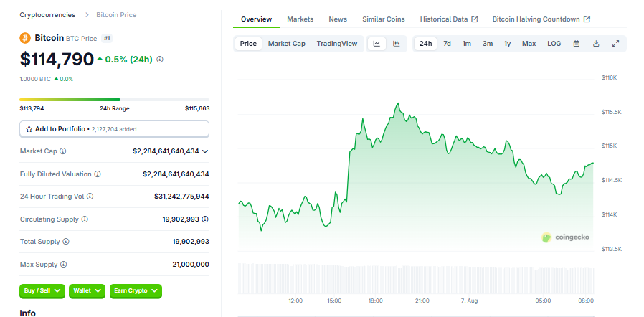644x317 pixels.
Task: Click 24h range low $113,794
Action: coord(32,109)
